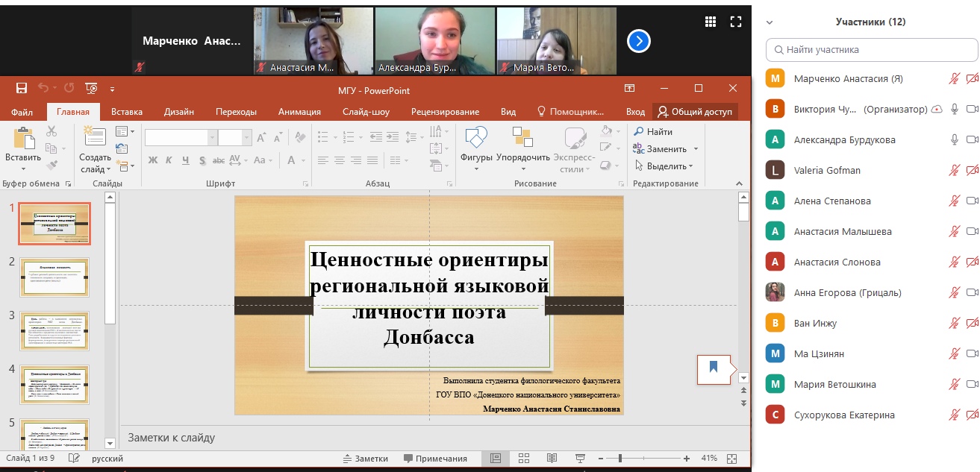This screenshot has width=980, height=472.
Task: Align text to the left
Action: 322,160
